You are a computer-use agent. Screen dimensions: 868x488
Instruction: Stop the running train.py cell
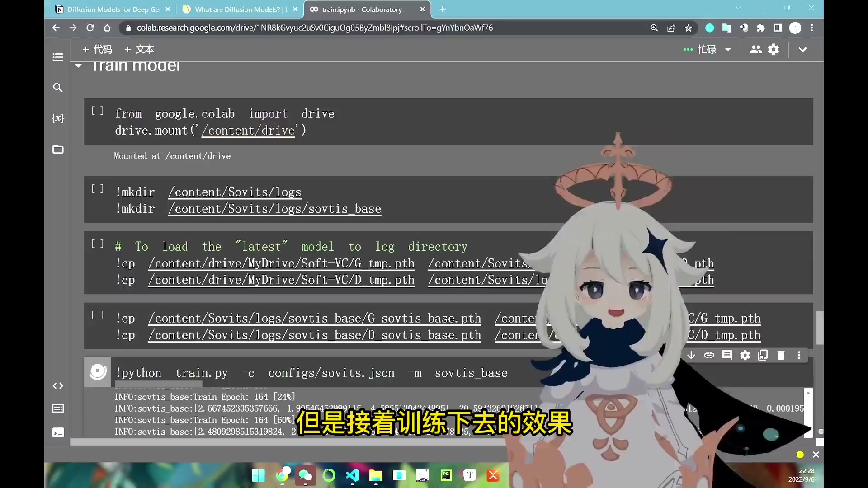(x=98, y=372)
